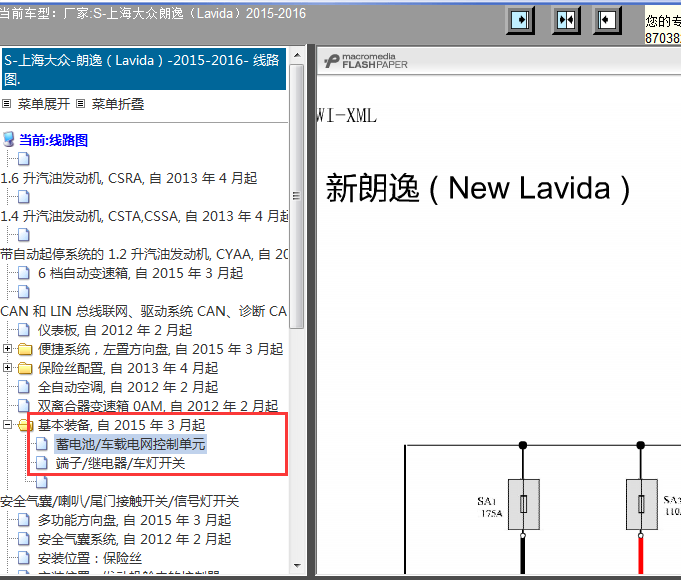
Task: Select 便捷系统，左置方向盘 folder label
Action: [x=160, y=349]
